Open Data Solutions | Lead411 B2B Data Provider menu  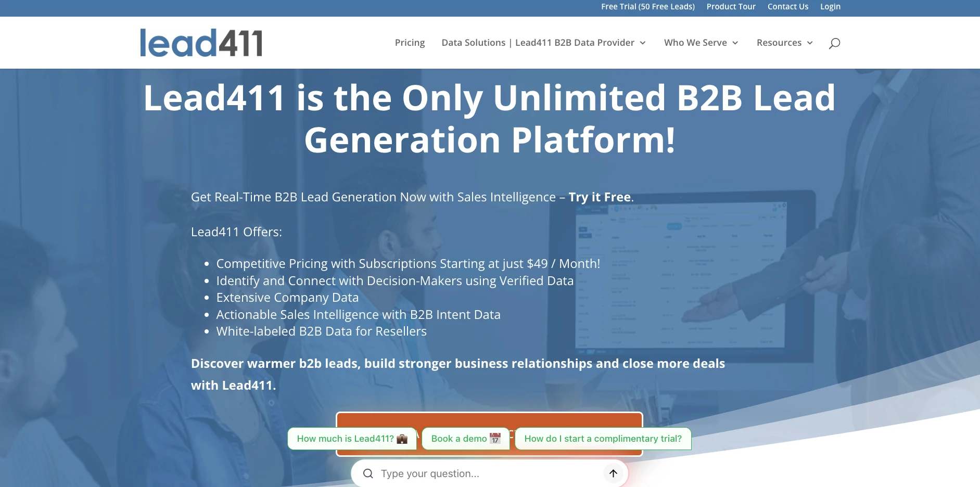click(x=538, y=43)
